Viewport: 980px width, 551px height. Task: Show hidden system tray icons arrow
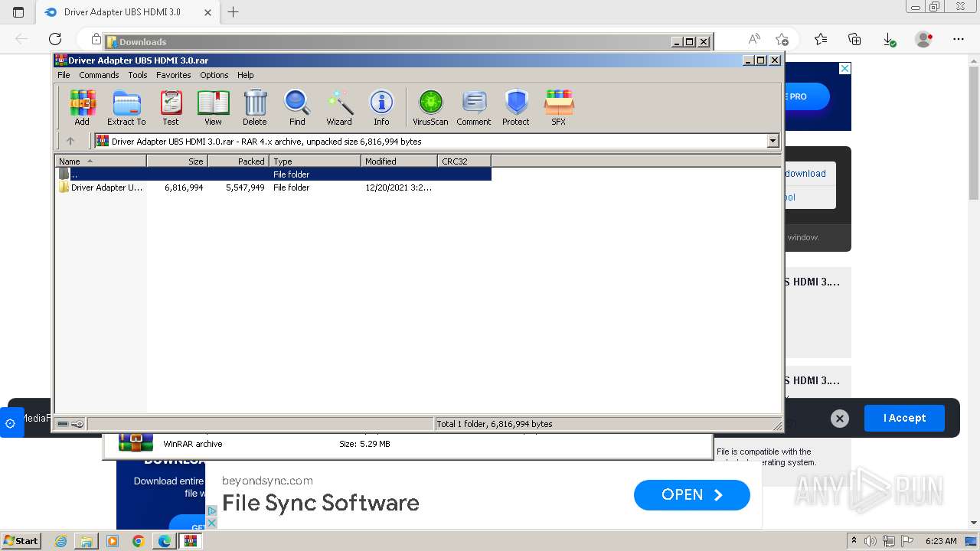[854, 541]
